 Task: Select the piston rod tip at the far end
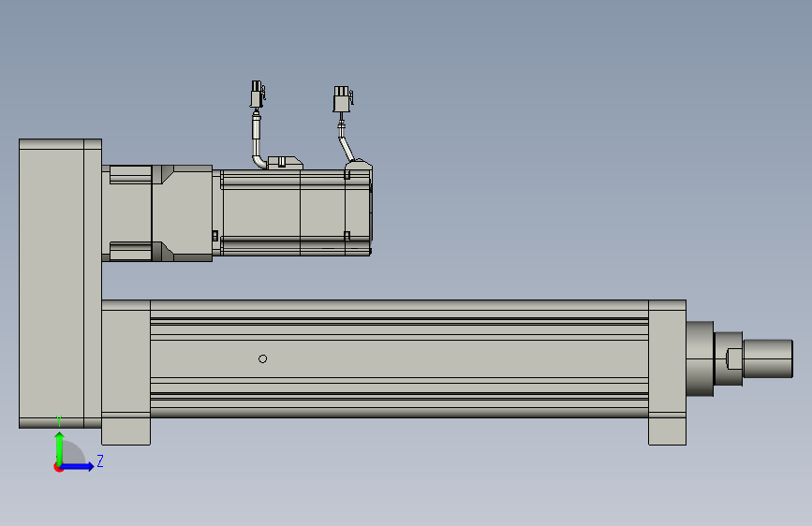coord(768,358)
